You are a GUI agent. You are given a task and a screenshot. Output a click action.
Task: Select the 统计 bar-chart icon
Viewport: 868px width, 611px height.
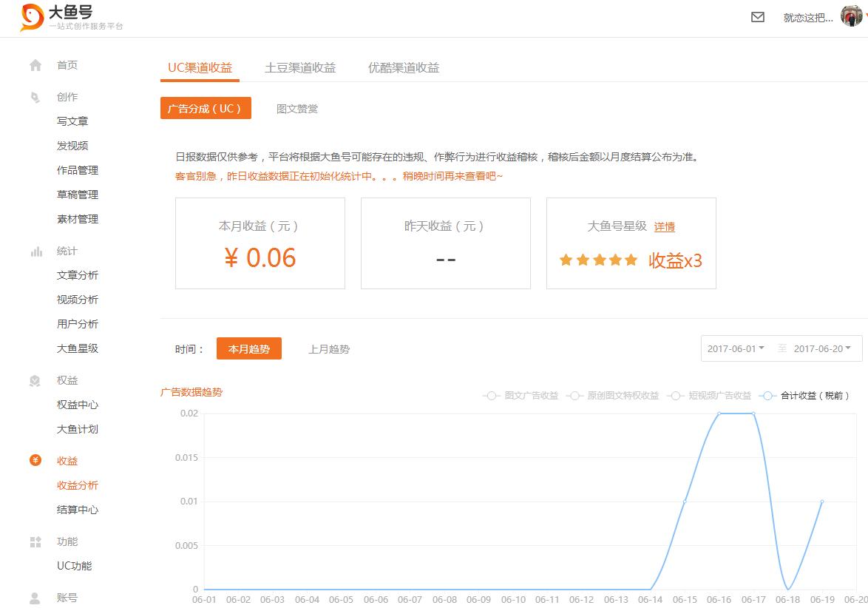[x=35, y=251]
